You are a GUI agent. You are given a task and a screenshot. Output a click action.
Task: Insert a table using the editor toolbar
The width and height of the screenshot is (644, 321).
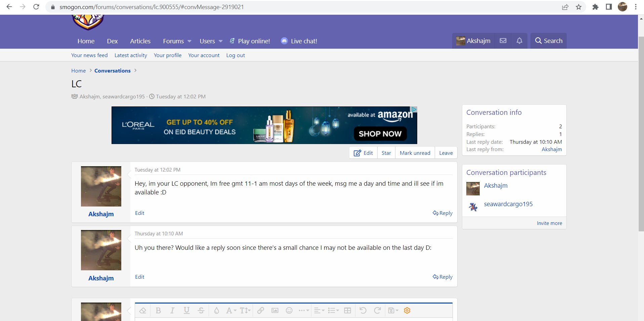click(x=348, y=311)
